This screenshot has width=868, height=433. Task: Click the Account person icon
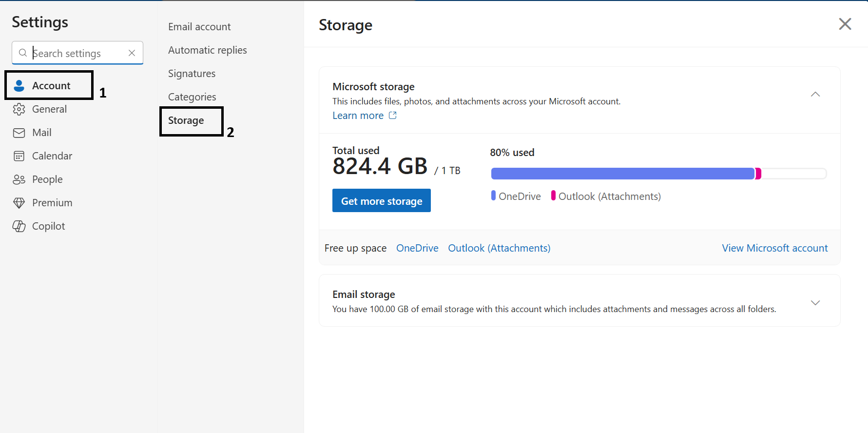point(19,86)
